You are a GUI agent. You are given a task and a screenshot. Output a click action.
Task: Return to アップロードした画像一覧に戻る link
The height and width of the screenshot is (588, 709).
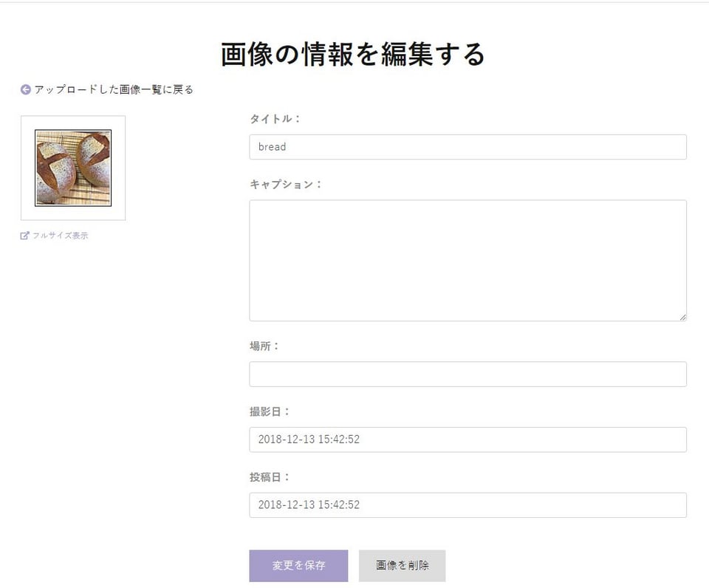pos(114,89)
